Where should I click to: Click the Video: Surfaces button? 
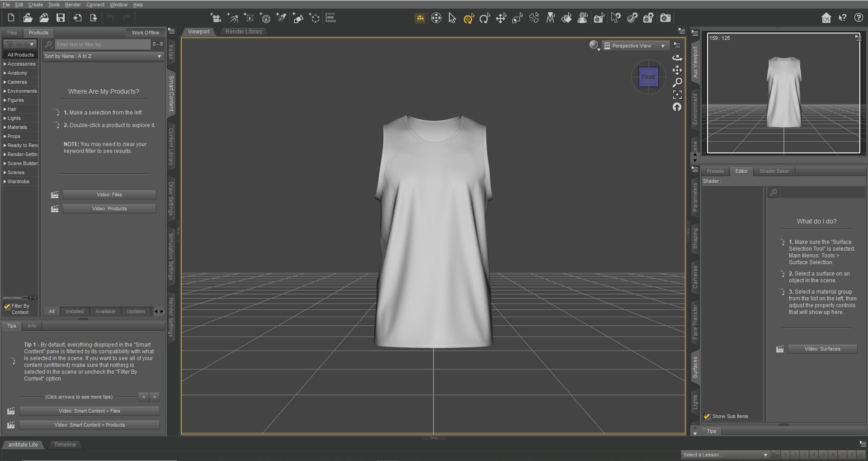click(x=822, y=349)
